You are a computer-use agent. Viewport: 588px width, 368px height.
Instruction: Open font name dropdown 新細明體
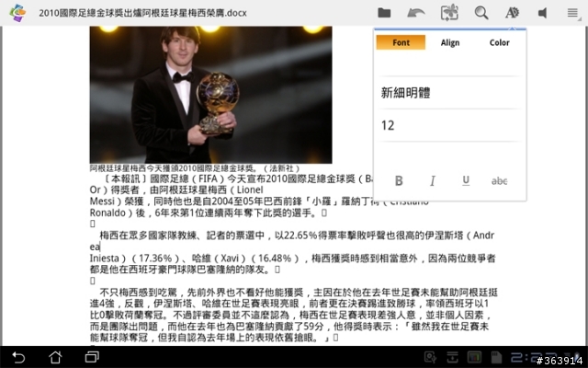click(449, 93)
